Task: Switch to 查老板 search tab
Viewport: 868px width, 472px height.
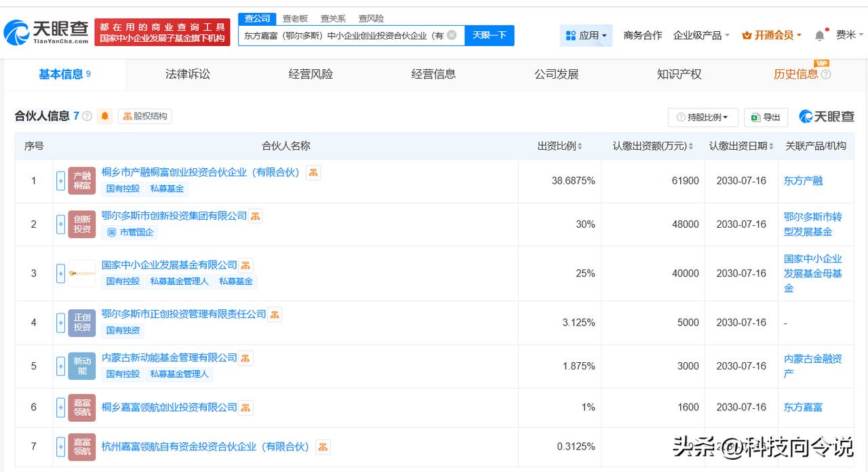Action: [295, 18]
